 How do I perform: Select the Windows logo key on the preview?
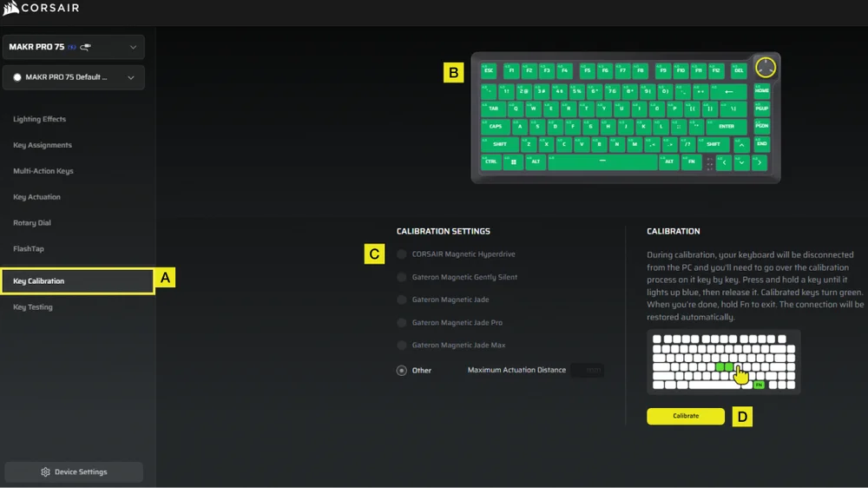coord(513,162)
